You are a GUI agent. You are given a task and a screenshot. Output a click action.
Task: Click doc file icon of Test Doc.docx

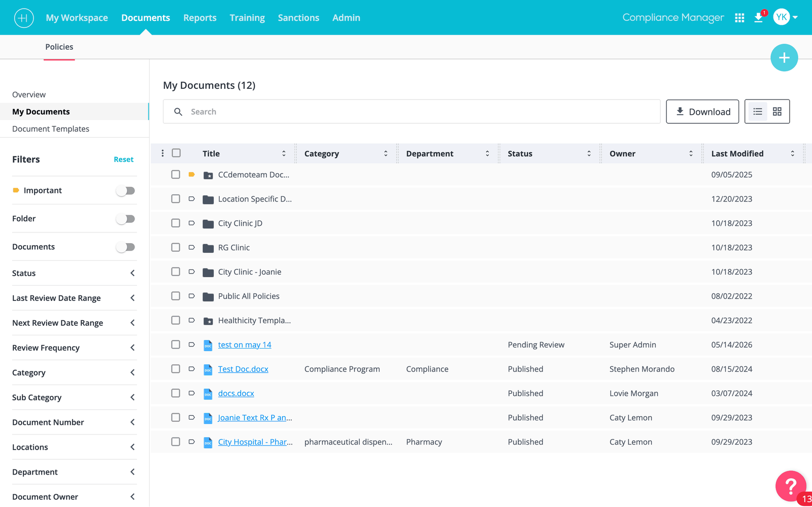208,369
